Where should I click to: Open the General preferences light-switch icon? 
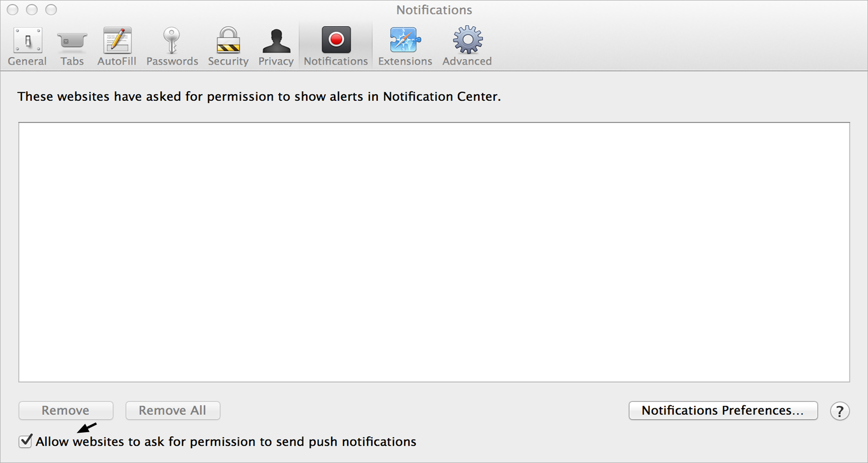click(x=27, y=40)
